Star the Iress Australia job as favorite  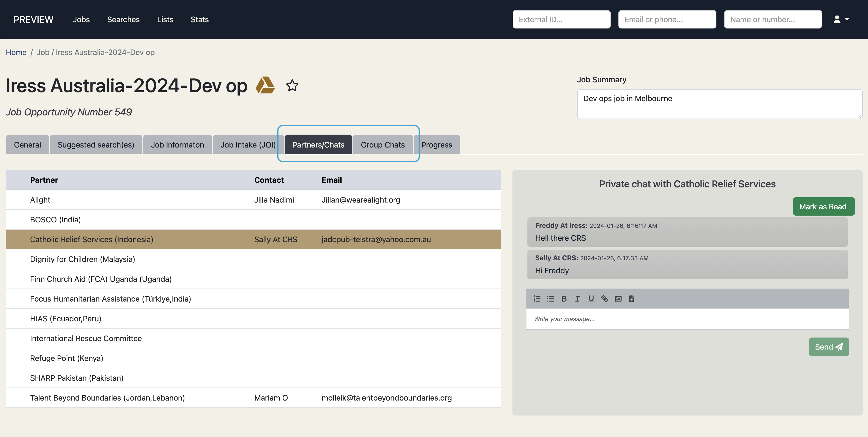coord(292,85)
